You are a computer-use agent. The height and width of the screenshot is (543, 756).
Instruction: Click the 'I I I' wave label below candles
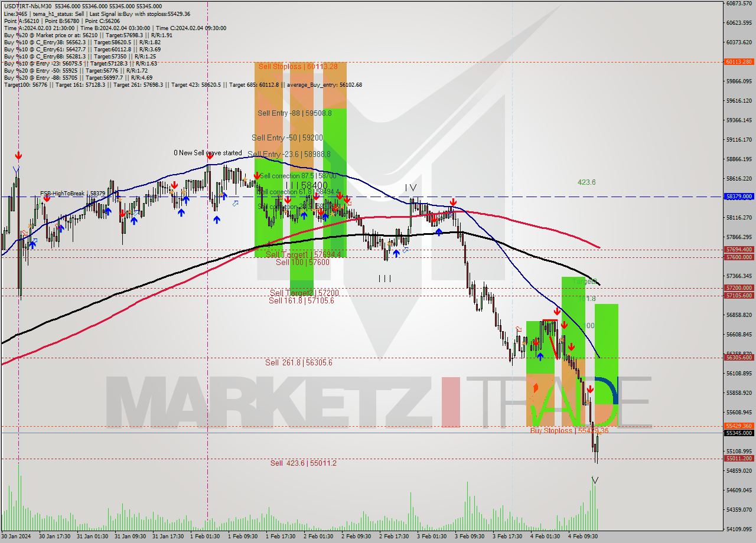click(384, 278)
